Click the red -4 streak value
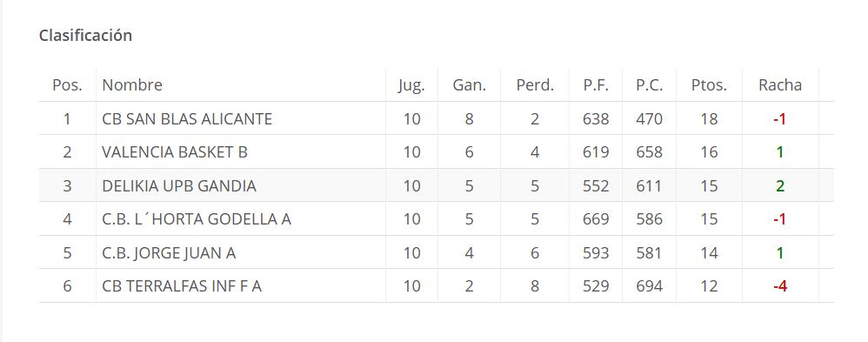868x342 pixels. click(x=780, y=286)
